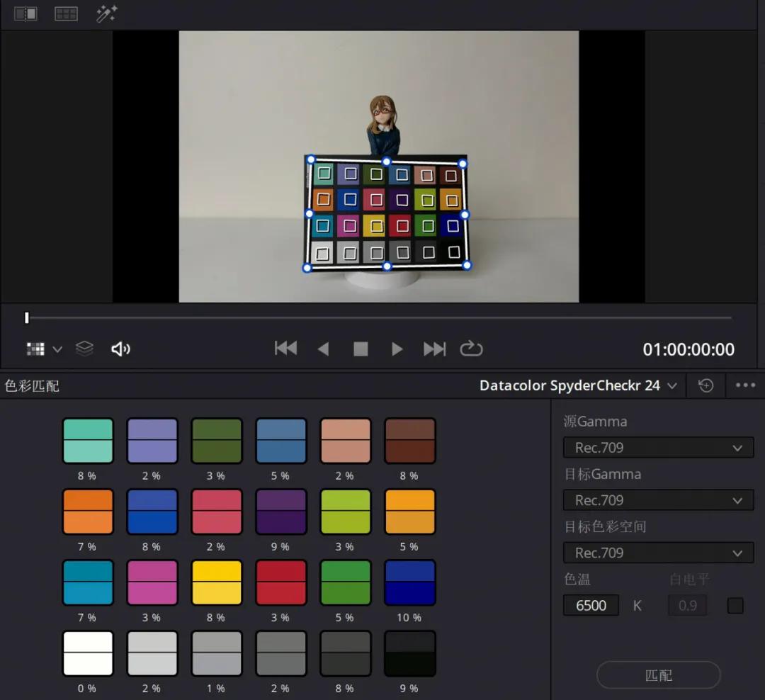
Task: Expand the source Gamma Rec.709 dropdown
Action: 658,448
